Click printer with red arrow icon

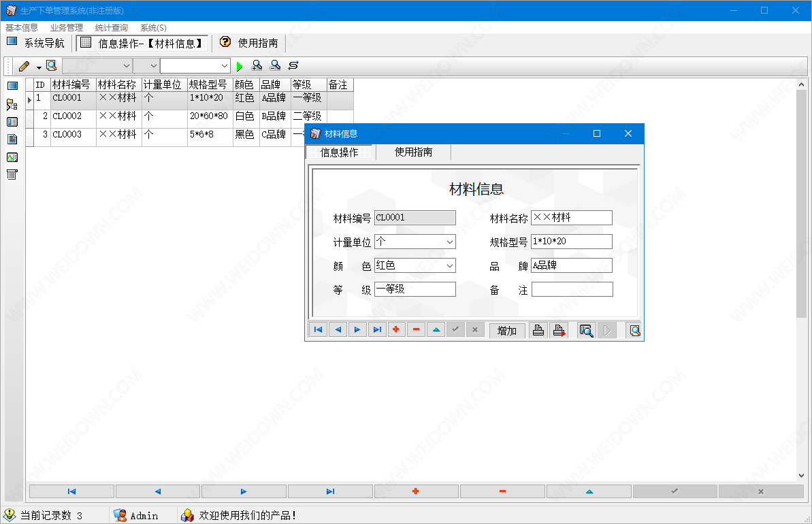559,330
